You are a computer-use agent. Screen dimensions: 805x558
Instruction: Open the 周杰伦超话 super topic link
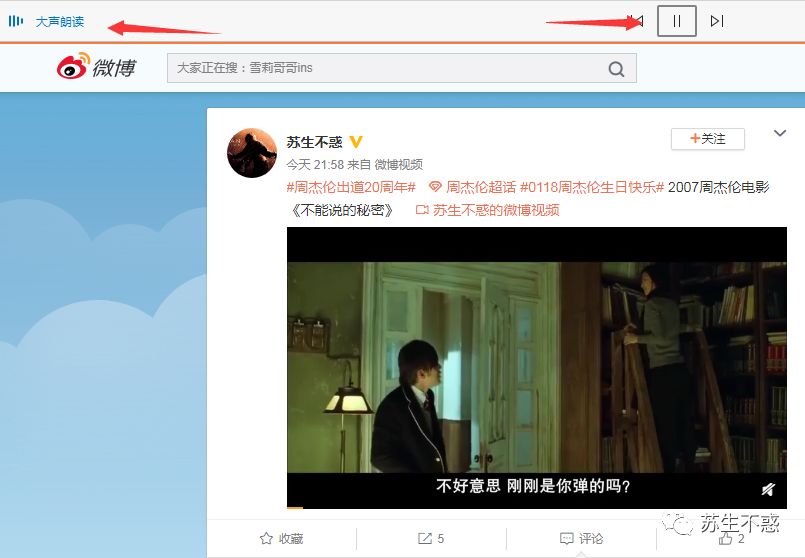[x=472, y=187]
